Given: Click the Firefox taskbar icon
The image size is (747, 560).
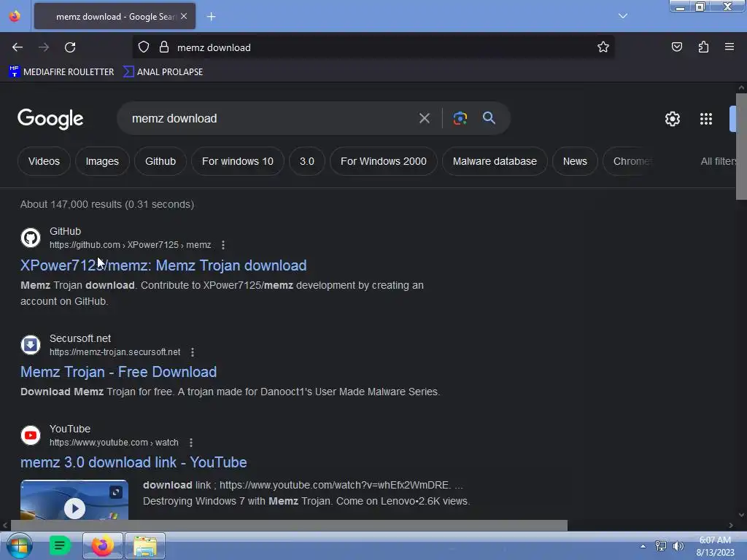Looking at the screenshot, I should pos(102,545).
